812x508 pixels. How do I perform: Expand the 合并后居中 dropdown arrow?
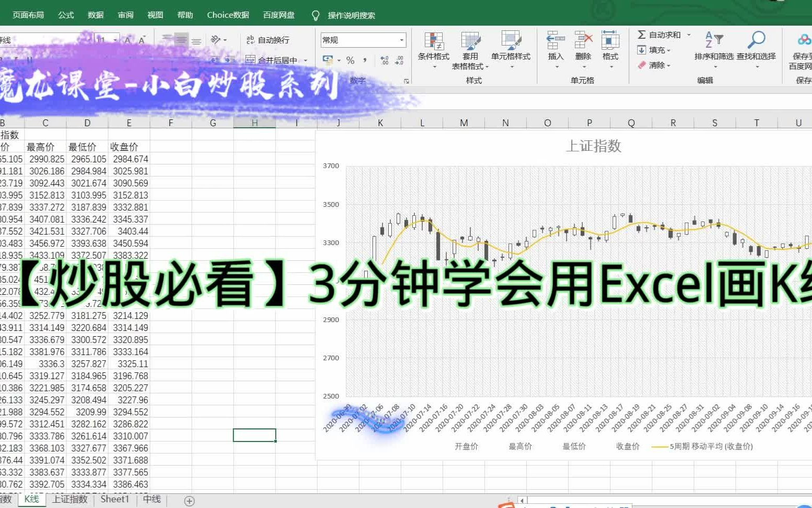click(306, 60)
